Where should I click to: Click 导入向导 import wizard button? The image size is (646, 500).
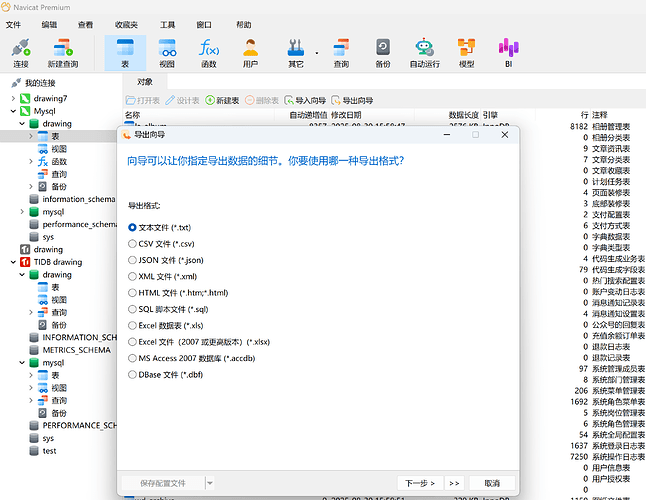tap(305, 100)
